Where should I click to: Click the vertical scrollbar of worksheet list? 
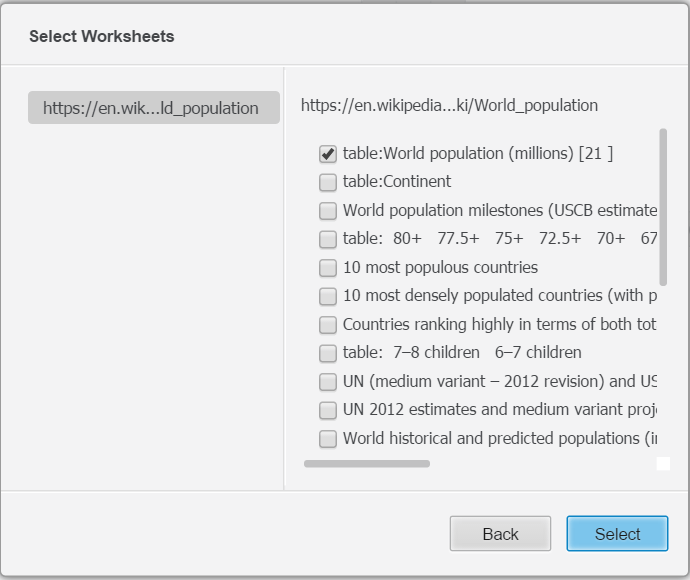pos(663,206)
